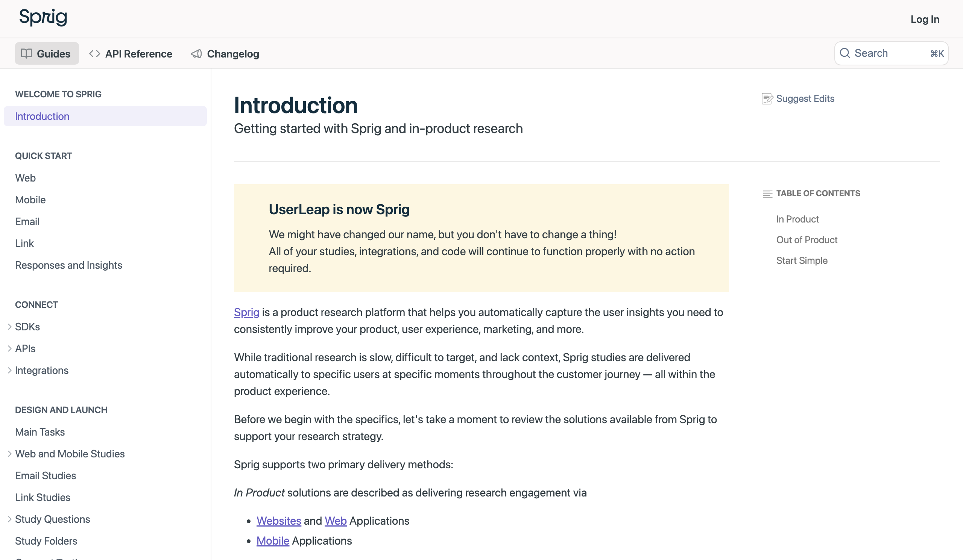Expand the SDKs chevron
The width and height of the screenshot is (963, 560).
coord(9,327)
